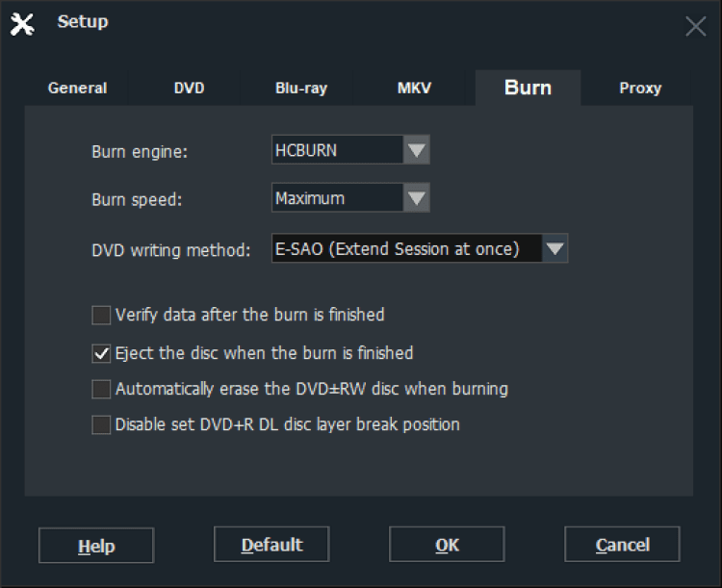This screenshot has height=588, width=722.
Task: Expand the DVD writing method dropdown arrow
Action: point(555,249)
